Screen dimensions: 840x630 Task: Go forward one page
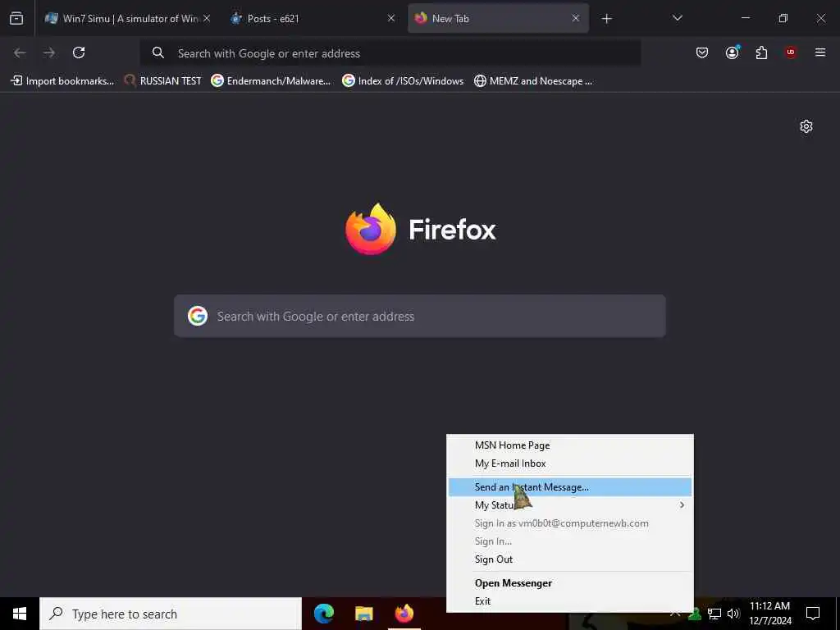click(49, 52)
